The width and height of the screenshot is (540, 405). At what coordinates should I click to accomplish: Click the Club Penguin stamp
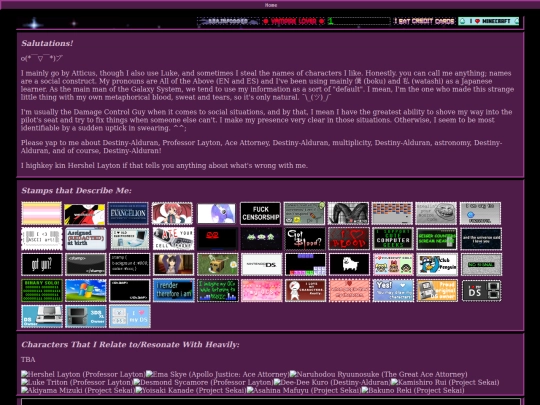coord(437,264)
